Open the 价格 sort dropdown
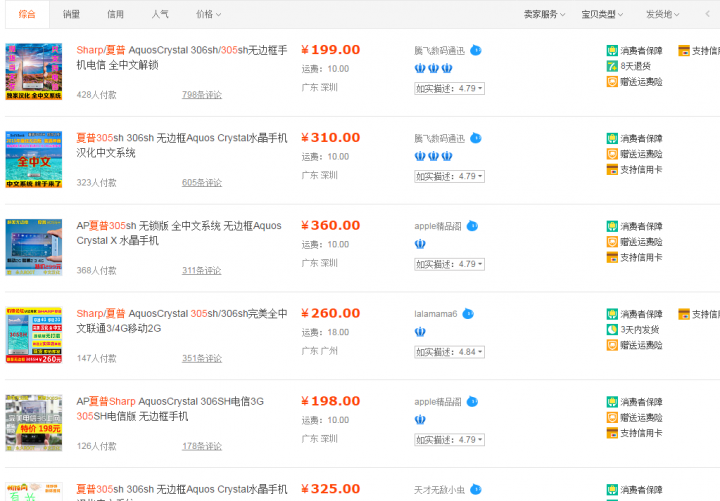720x501 pixels. coord(208,14)
